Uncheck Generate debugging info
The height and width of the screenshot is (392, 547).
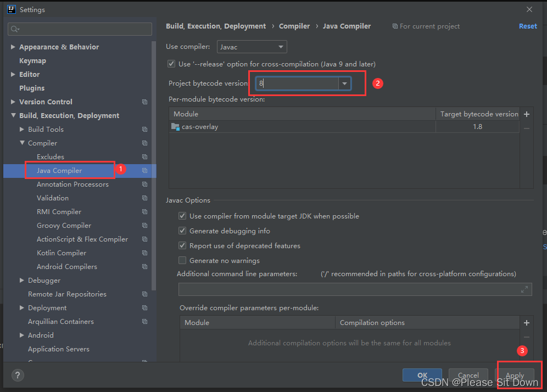pos(182,231)
